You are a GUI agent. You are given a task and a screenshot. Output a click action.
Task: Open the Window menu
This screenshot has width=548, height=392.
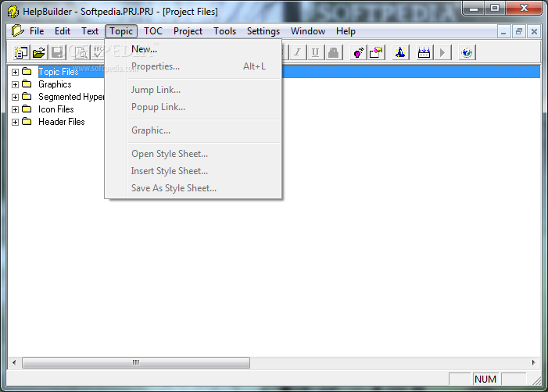tap(308, 31)
